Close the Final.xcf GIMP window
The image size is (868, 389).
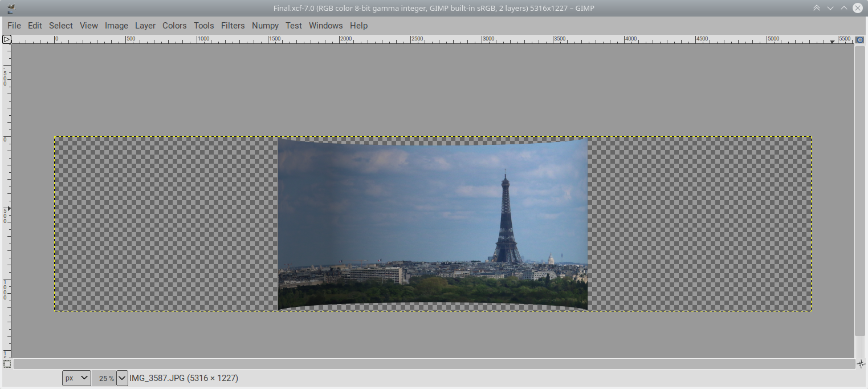(x=858, y=8)
